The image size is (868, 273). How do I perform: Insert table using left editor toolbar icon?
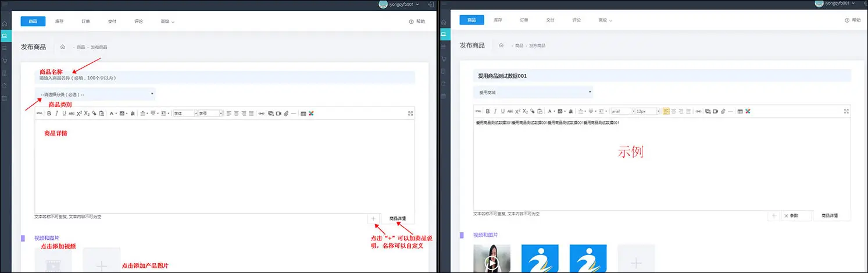click(x=303, y=114)
